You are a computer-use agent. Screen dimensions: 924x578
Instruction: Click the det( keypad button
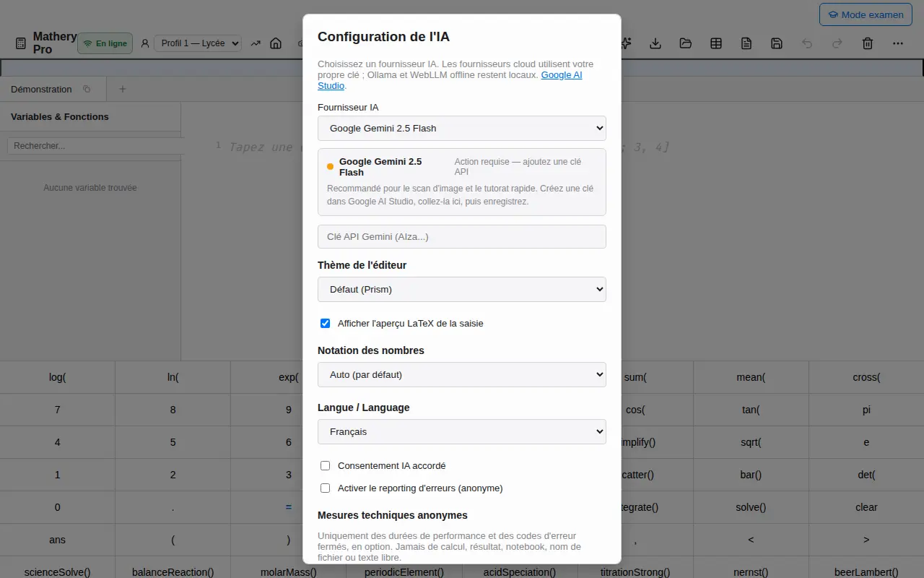click(x=866, y=475)
